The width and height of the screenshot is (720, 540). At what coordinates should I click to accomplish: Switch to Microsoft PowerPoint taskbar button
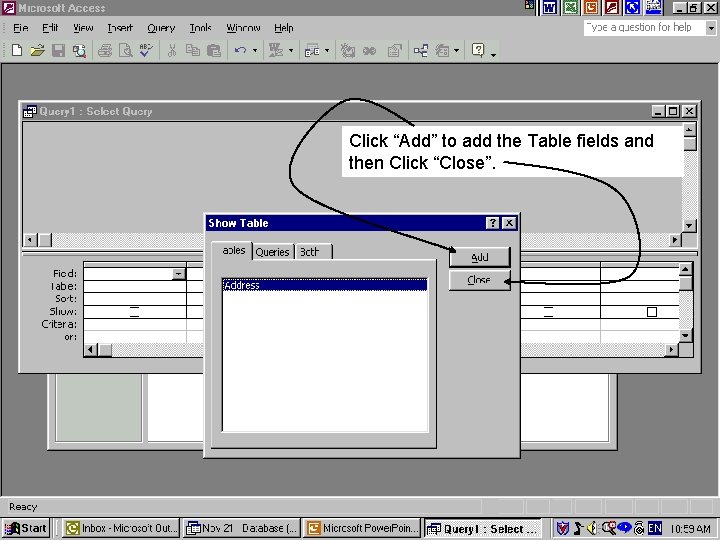[x=362, y=529]
